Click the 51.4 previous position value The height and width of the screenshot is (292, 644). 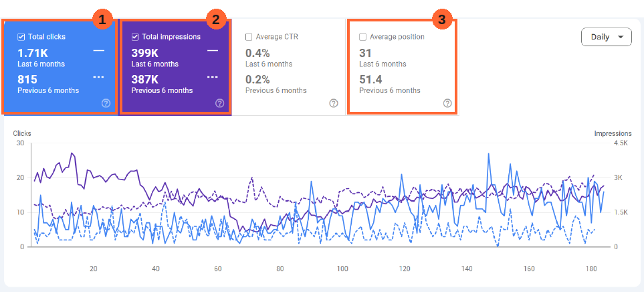371,80
